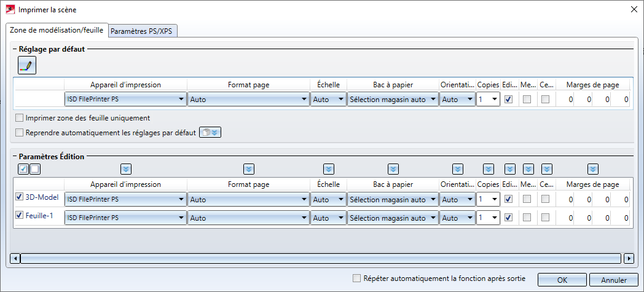Screen dimensions: 644x292
Task: Toggle Répéter automatiquement la fonction après sortie
Action: [x=357, y=278]
